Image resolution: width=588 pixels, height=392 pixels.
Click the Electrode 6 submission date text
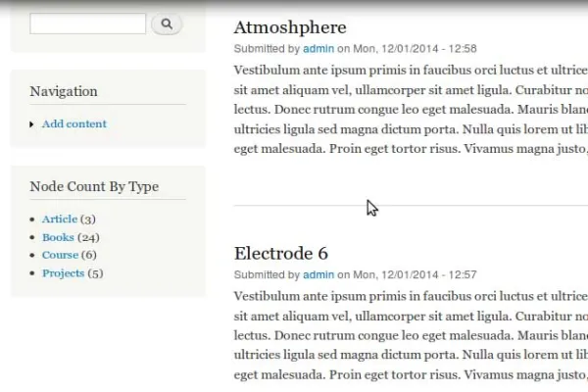[416, 274]
